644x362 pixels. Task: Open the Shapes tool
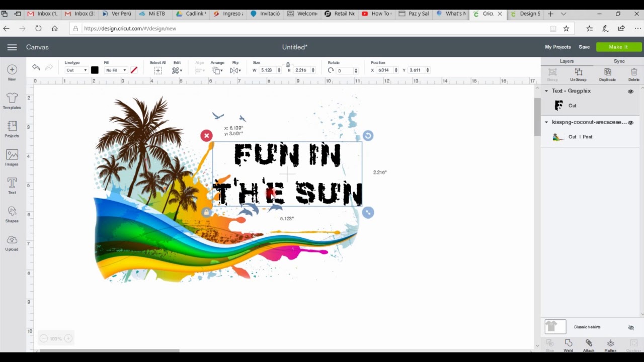(12, 215)
